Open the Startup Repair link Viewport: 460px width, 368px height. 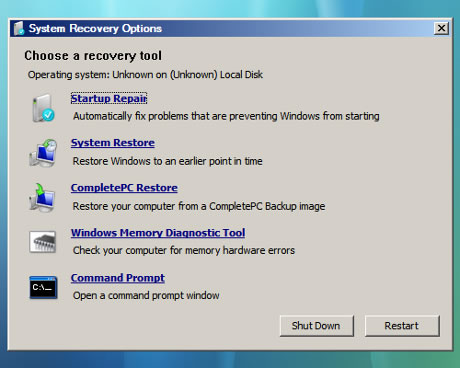tap(109, 98)
